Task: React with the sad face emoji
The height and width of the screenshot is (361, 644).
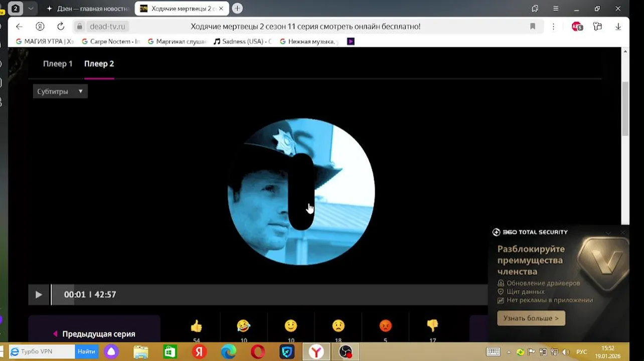Action: point(338,326)
